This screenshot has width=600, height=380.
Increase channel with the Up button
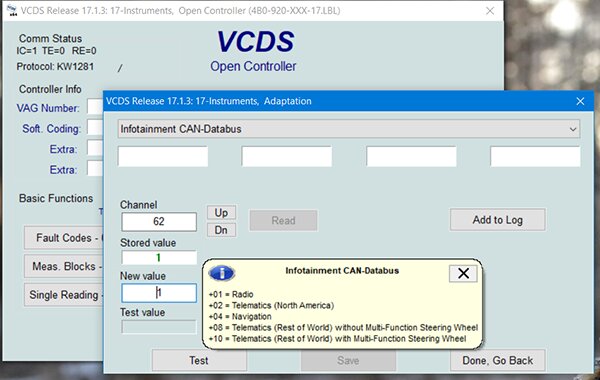pos(221,213)
